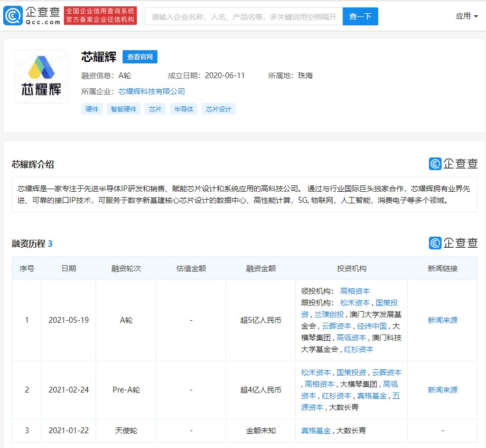Click 高榕资本 lead investor in A轮 row
The height and width of the screenshot is (448, 486).
(x=355, y=291)
